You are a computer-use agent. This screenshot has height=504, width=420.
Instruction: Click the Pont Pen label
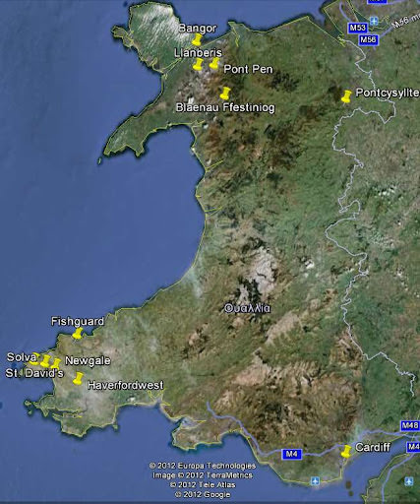coord(248,69)
